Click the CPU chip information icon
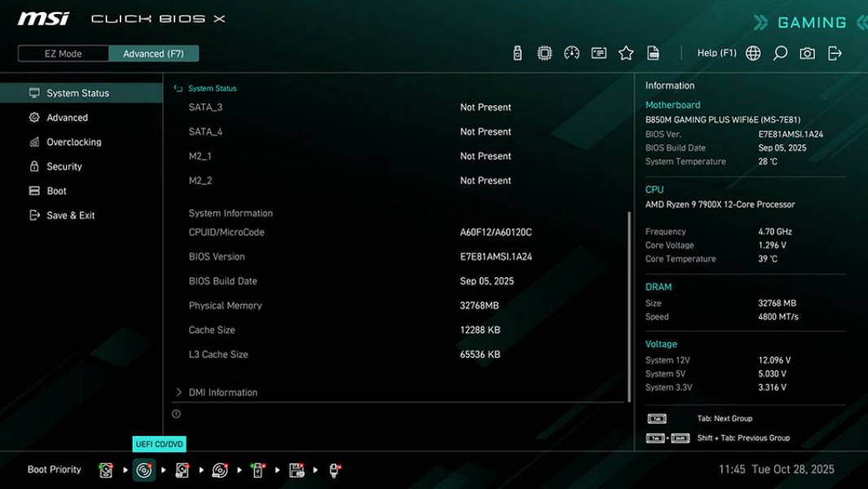The height and width of the screenshot is (489, 868). [x=543, y=52]
